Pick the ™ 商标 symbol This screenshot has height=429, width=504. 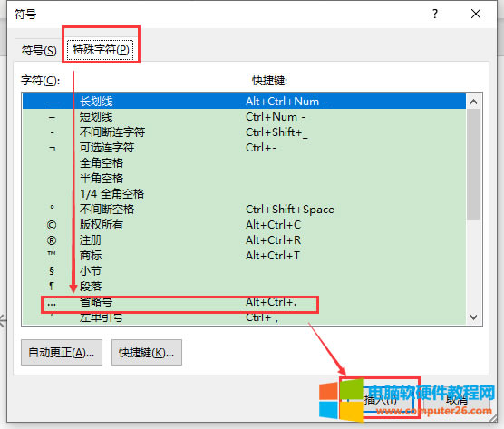(x=244, y=256)
